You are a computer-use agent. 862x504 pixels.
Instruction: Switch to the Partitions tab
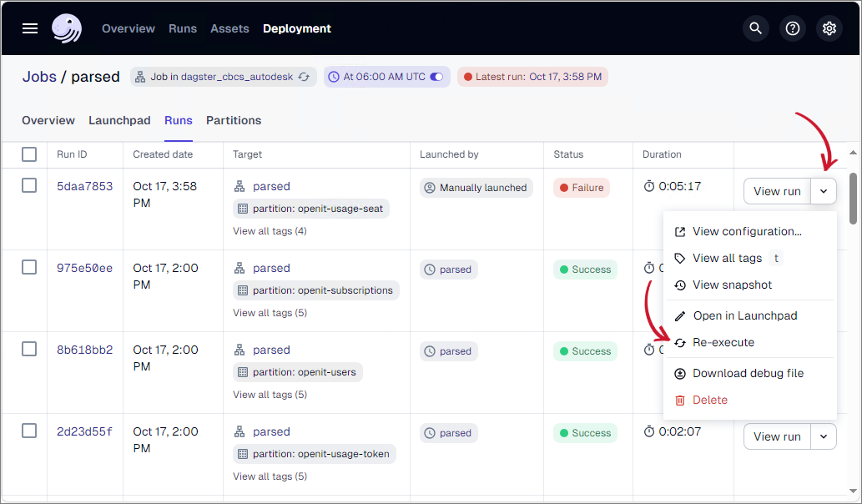[234, 120]
